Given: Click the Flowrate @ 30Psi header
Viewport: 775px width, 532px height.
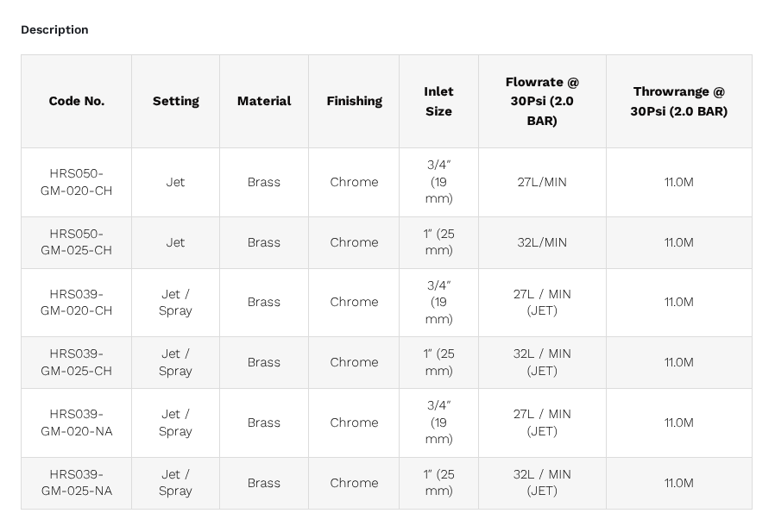Looking at the screenshot, I should (542, 101).
